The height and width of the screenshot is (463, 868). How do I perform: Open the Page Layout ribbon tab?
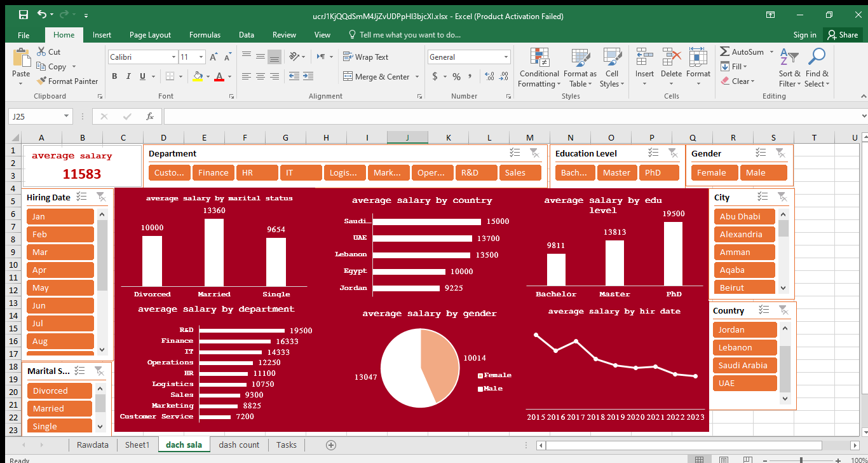(x=150, y=35)
